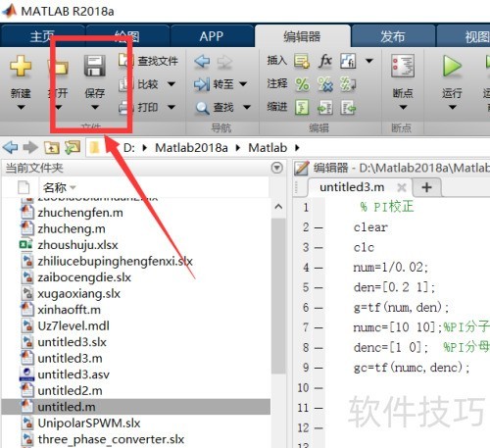Click the address bar back arrow

pos(11,148)
